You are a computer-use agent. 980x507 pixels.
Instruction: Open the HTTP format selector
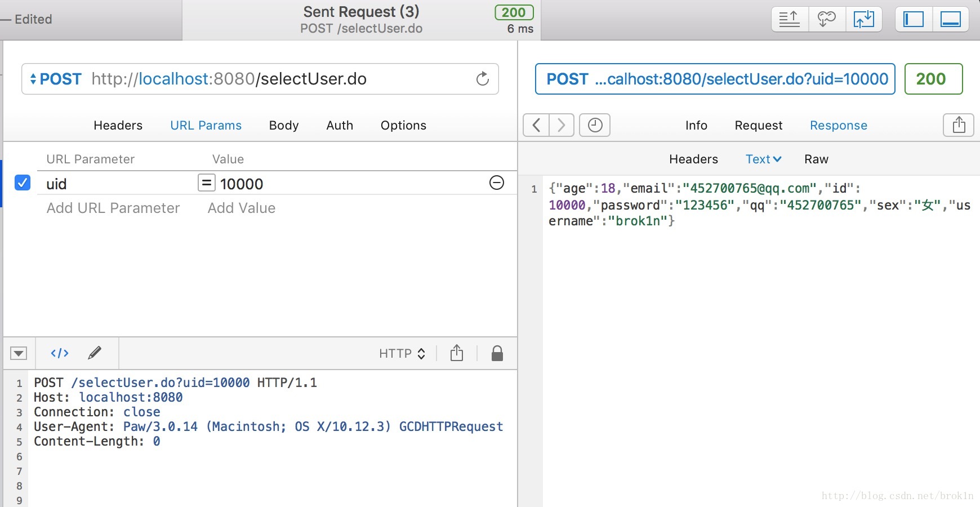tap(402, 353)
